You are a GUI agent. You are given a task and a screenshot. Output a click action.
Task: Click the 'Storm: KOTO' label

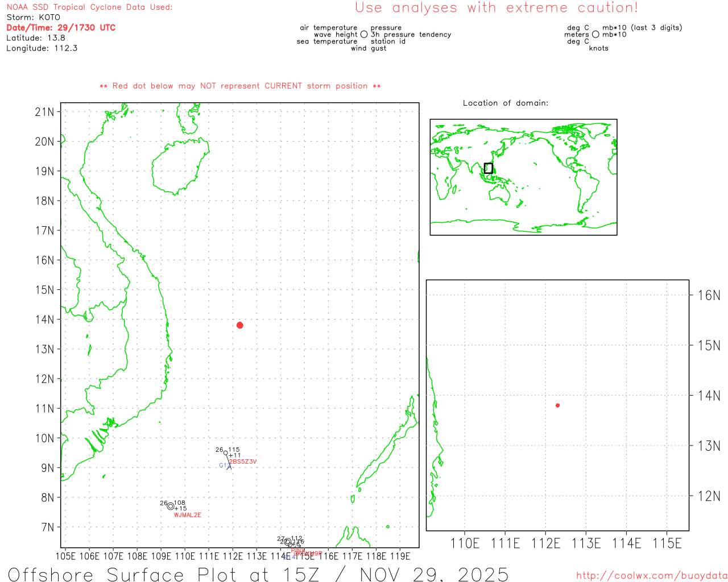tap(33, 17)
